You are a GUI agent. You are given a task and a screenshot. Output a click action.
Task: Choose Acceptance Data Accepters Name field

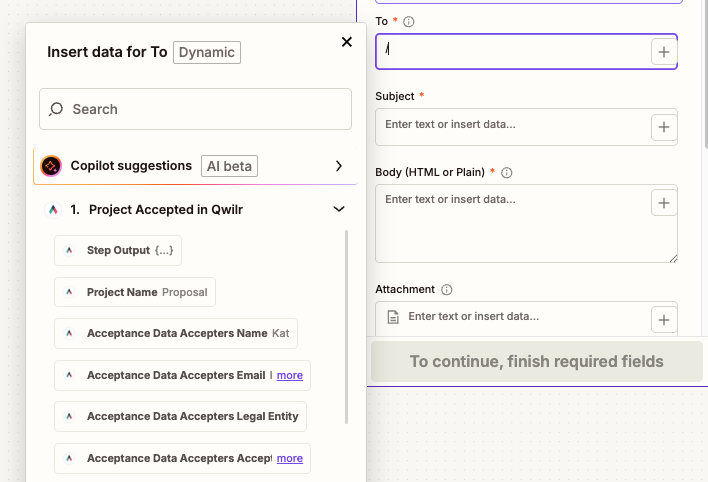(176, 333)
